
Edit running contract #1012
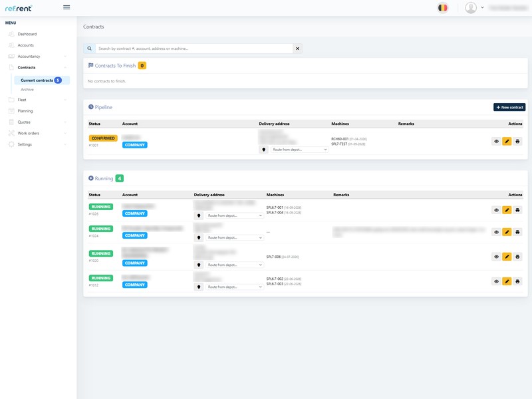tap(507, 281)
